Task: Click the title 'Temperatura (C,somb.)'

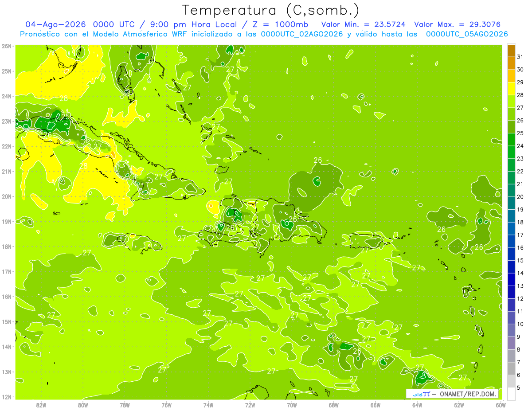Action: [x=270, y=10]
